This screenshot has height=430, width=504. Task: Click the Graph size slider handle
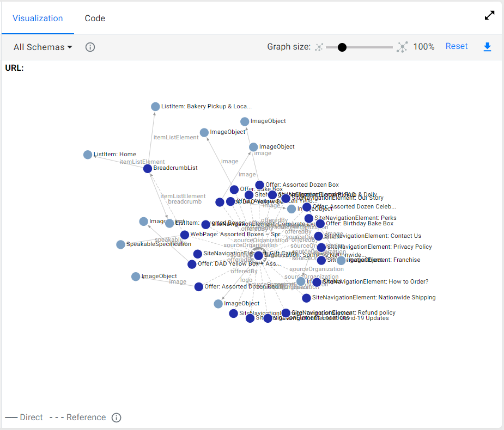(x=342, y=47)
